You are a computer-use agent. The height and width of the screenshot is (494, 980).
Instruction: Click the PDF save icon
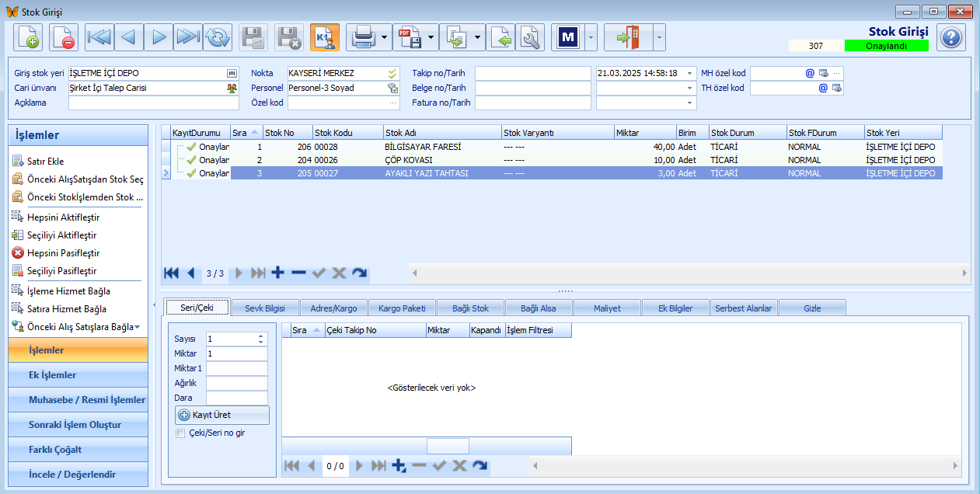[x=409, y=37]
